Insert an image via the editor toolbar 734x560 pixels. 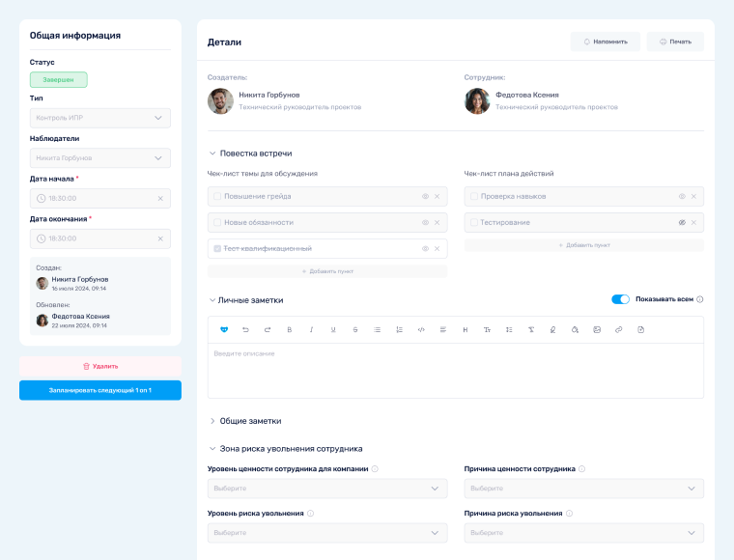tap(597, 329)
